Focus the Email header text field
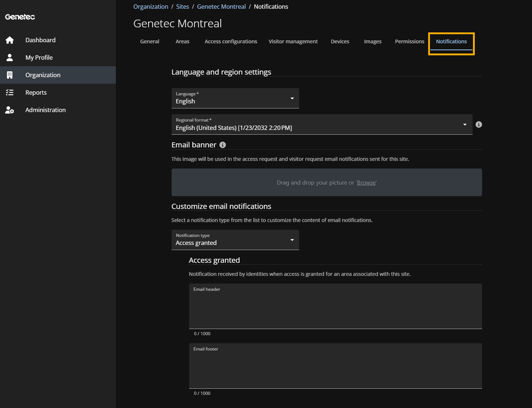 (335, 308)
